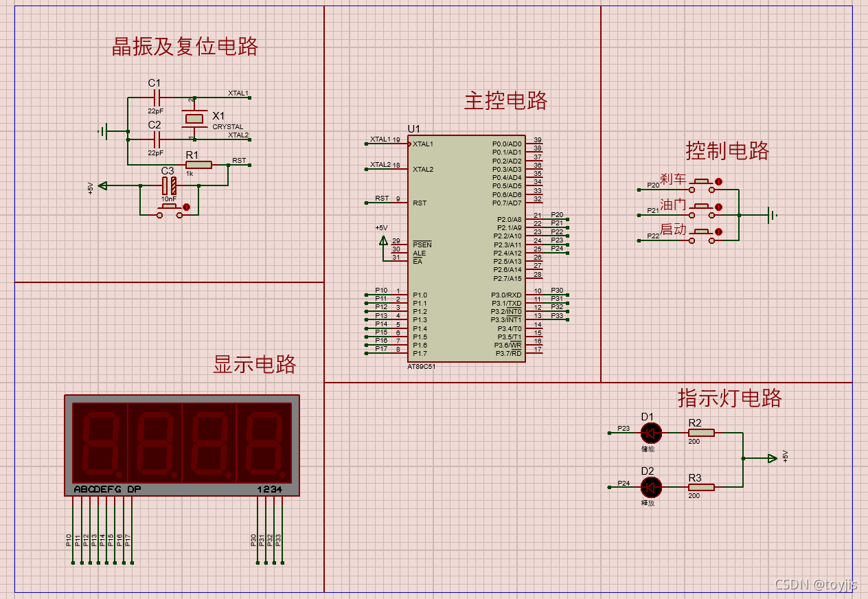Select resistor R1 labeled 1k
Image resolution: width=868 pixels, height=599 pixels.
tap(198, 163)
